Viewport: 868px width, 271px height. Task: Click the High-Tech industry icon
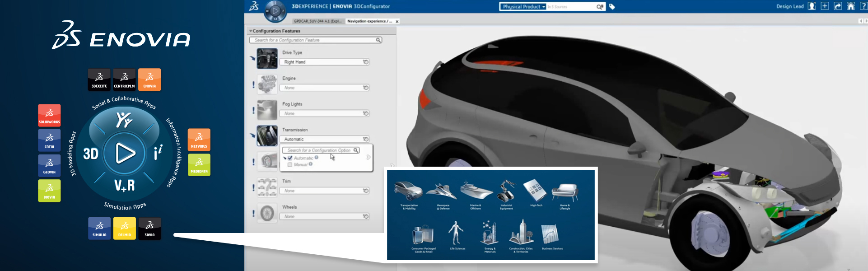click(536, 190)
